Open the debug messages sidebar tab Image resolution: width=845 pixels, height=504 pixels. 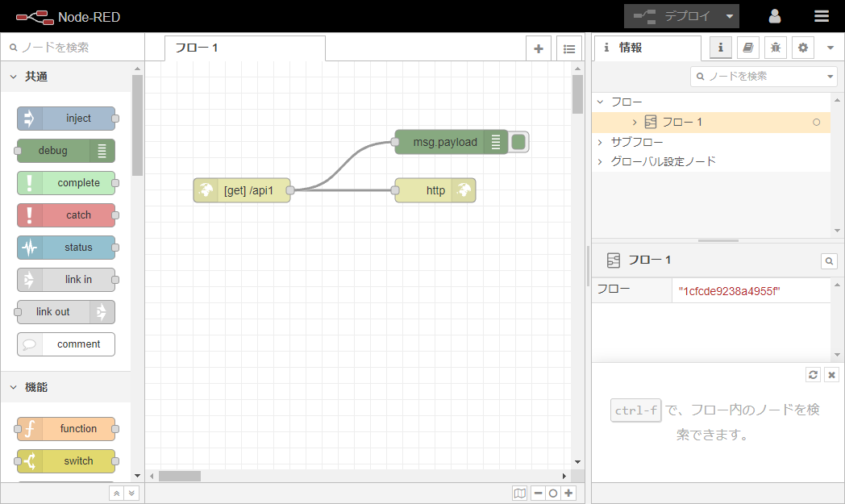[x=775, y=48]
